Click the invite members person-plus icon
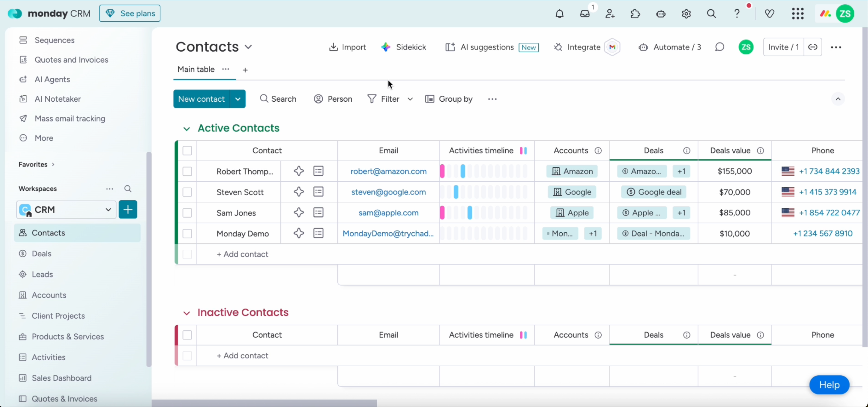The image size is (868, 407). 610,14
